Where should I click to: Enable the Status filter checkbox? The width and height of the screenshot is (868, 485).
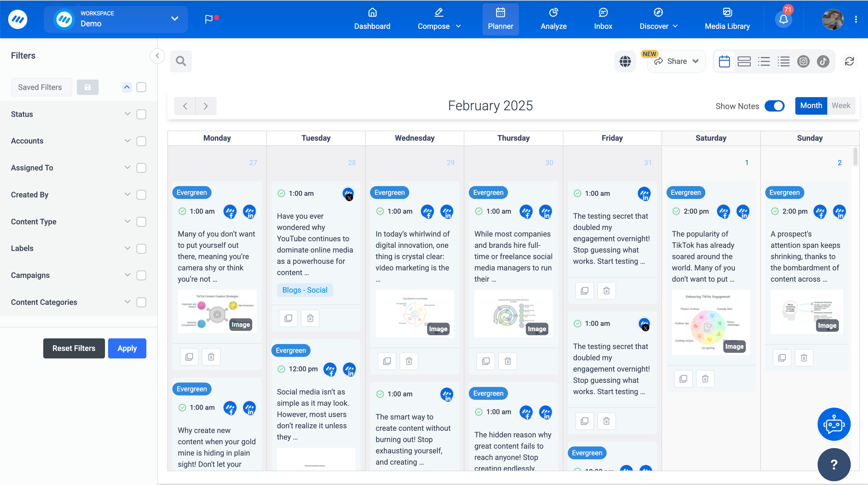(141, 114)
